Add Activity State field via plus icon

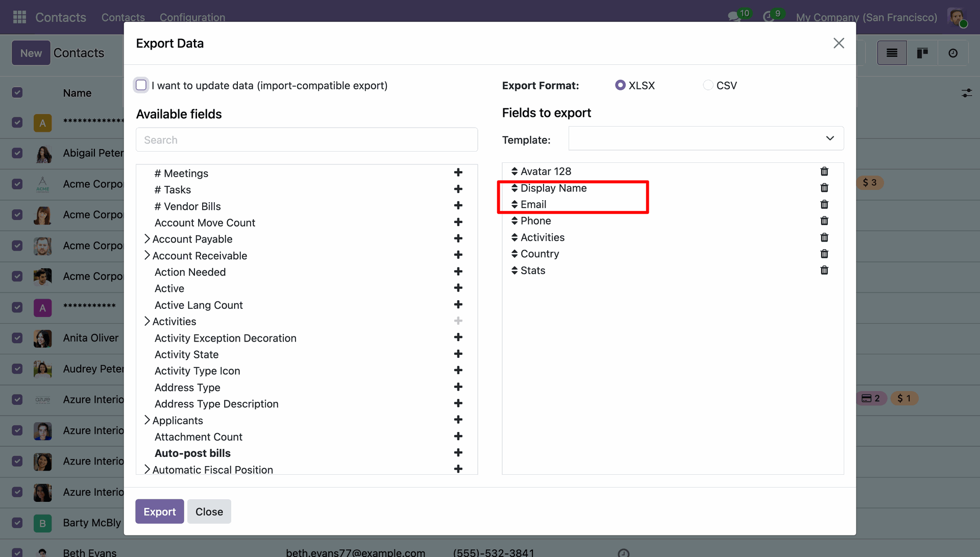[458, 354]
